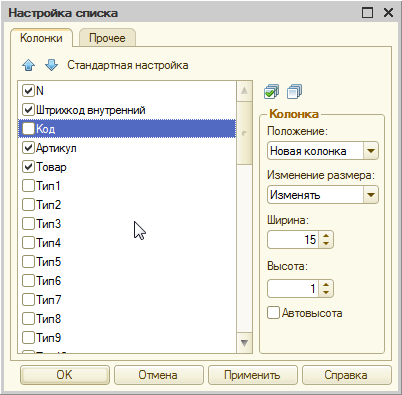
Task: Click the check all columns icon
Action: point(271,92)
